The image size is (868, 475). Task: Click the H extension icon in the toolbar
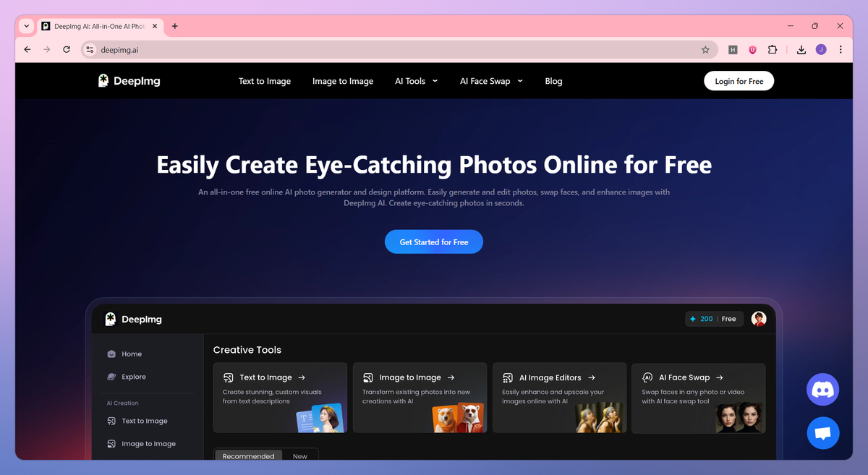(733, 50)
